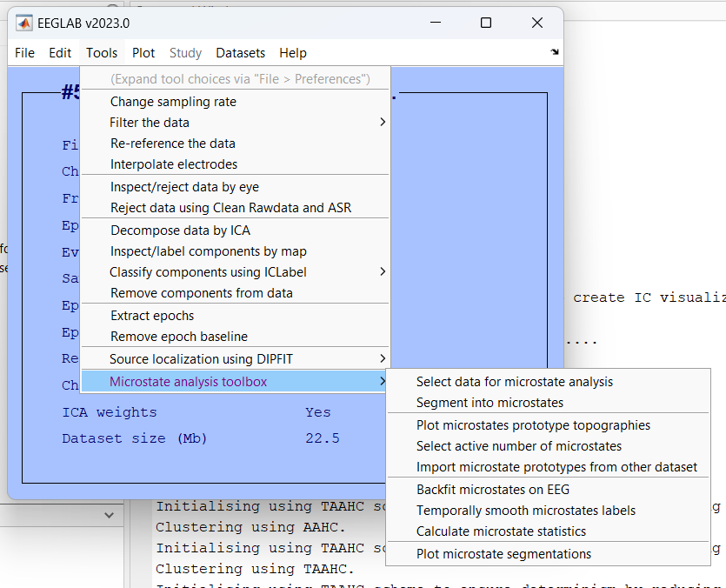Open the File menu
This screenshot has width=726, height=588.
tap(25, 53)
